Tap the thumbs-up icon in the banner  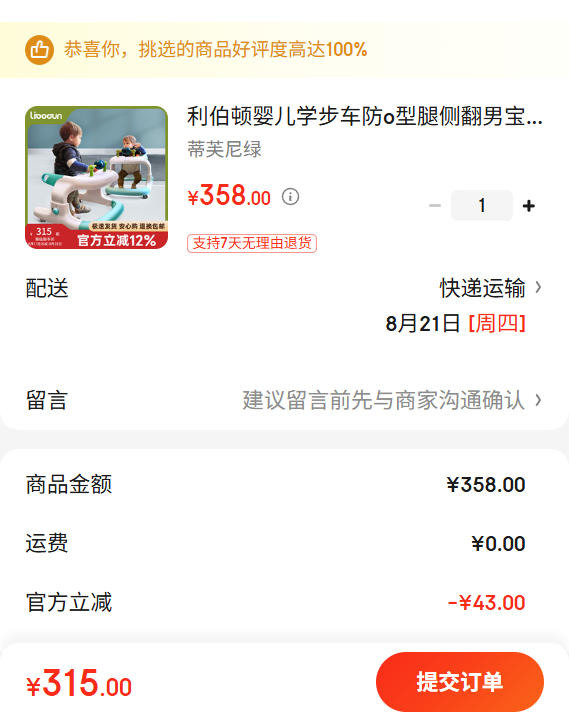(x=39, y=49)
